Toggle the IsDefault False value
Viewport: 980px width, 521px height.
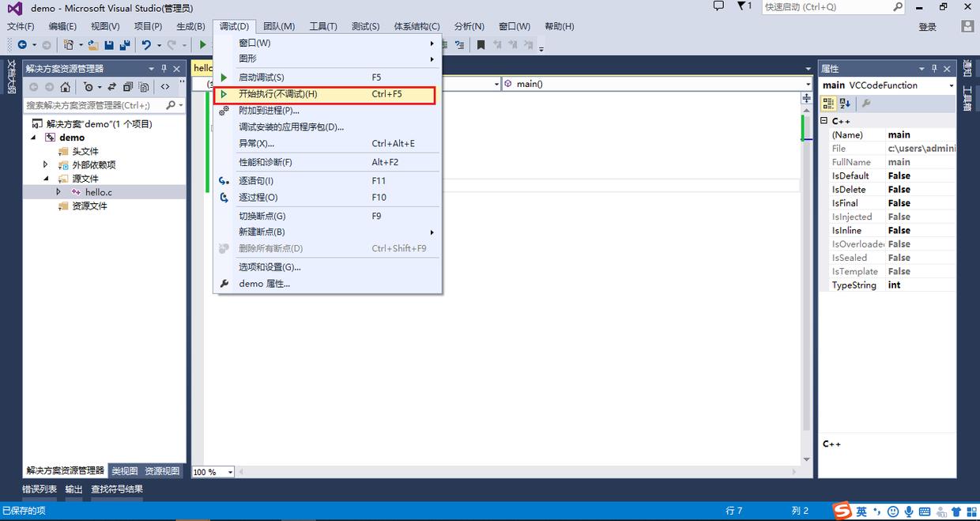pos(899,175)
